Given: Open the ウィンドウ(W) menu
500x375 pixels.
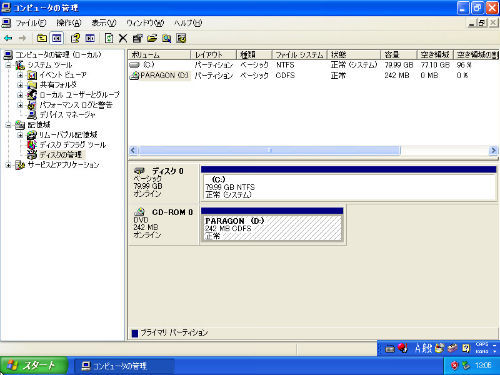Looking at the screenshot, I should coord(145,23).
